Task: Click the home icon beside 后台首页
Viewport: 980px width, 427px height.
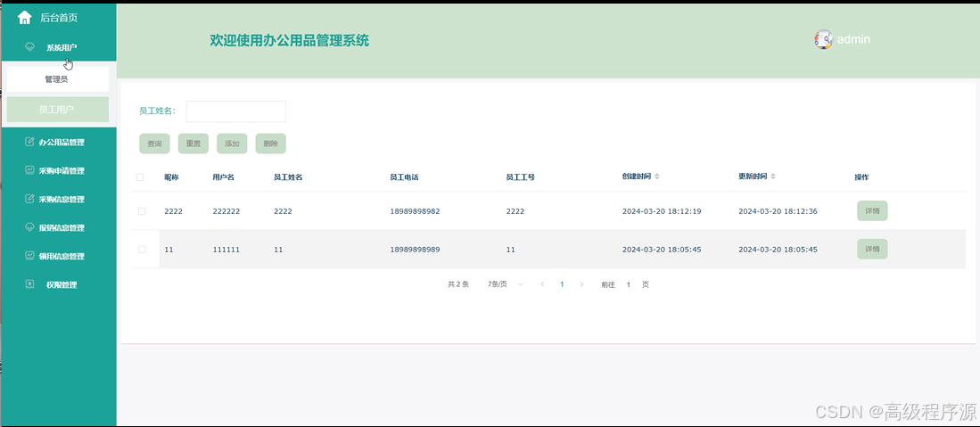Action: click(24, 18)
